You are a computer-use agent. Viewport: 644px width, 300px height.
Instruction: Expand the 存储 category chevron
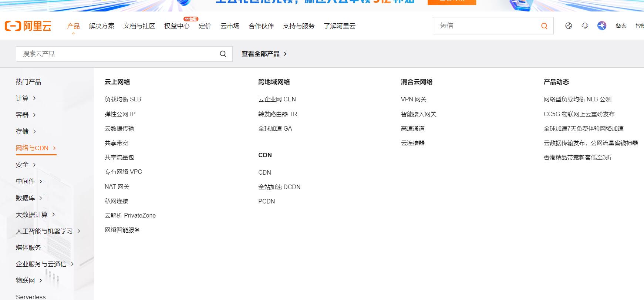pyautogui.click(x=34, y=131)
